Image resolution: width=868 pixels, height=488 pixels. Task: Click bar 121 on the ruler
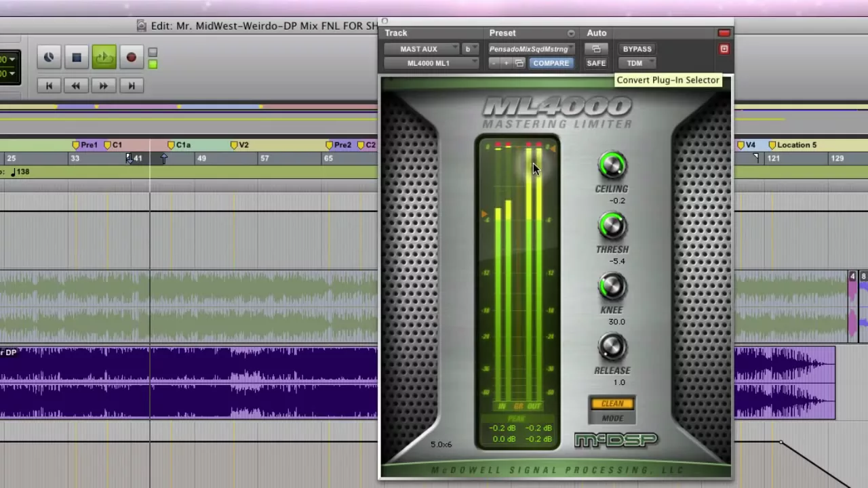[773, 159]
